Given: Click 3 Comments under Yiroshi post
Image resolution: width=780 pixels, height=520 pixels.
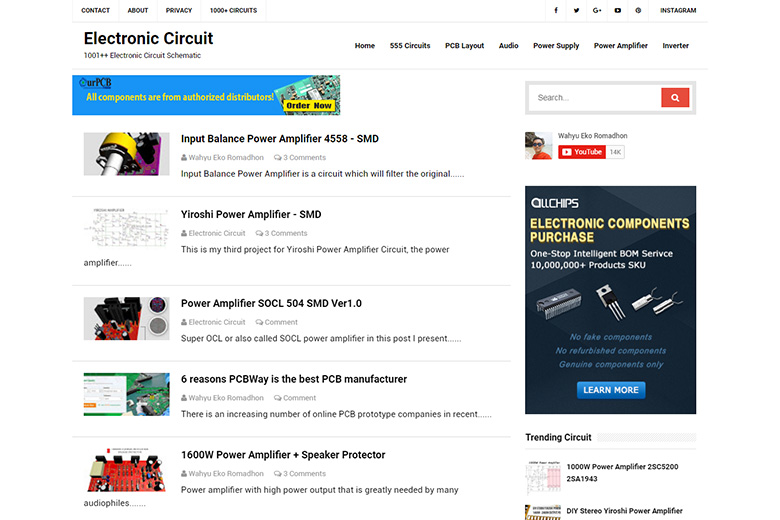Looking at the screenshot, I should [x=286, y=233].
